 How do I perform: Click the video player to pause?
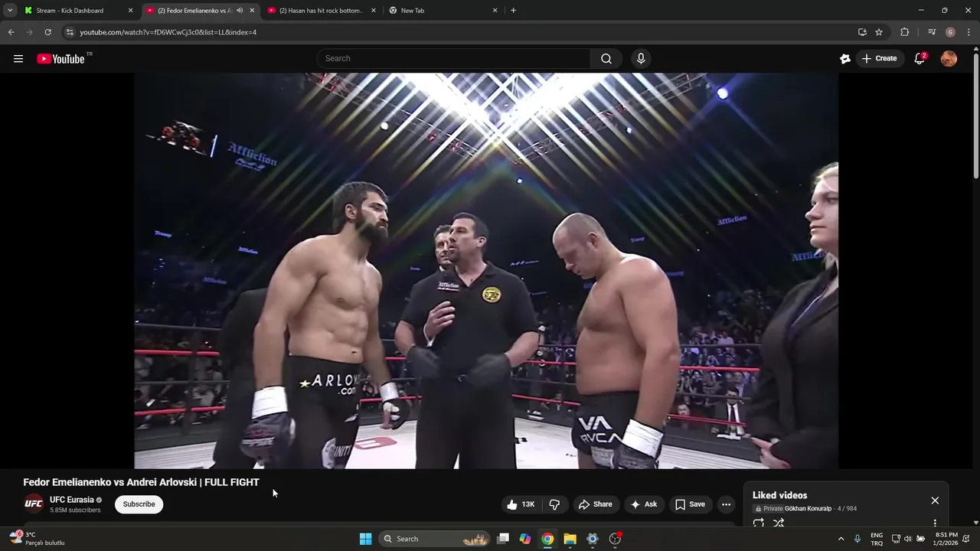coord(486,270)
